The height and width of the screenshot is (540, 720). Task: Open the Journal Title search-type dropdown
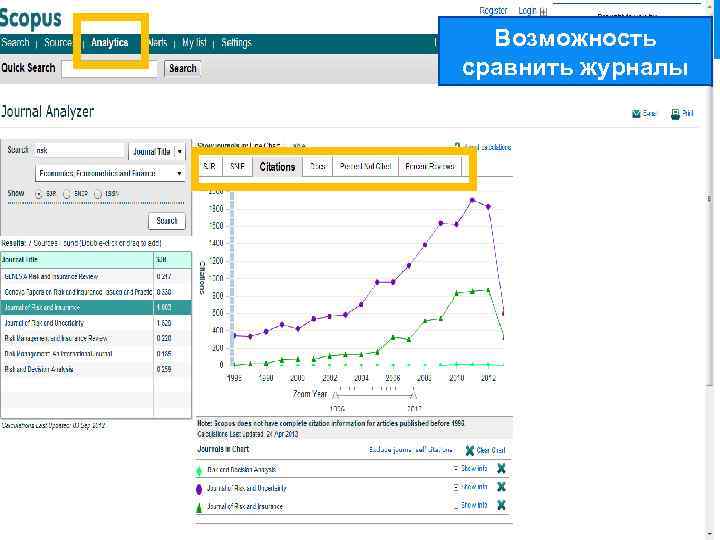point(157,151)
